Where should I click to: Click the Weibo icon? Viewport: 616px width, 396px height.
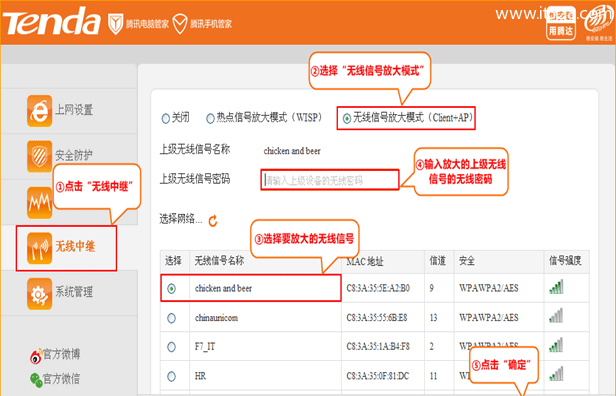click(x=36, y=357)
